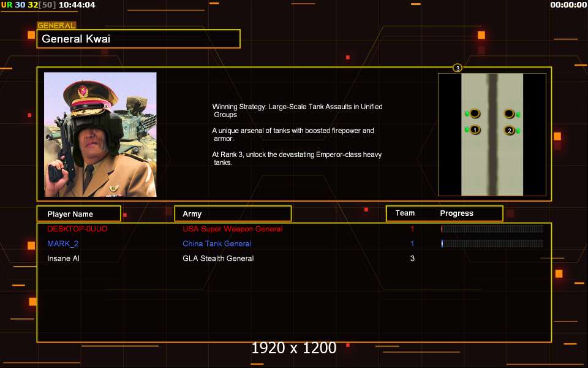Click the yellow GENERAL label
Viewport: 588px width, 368px height.
coord(56,26)
